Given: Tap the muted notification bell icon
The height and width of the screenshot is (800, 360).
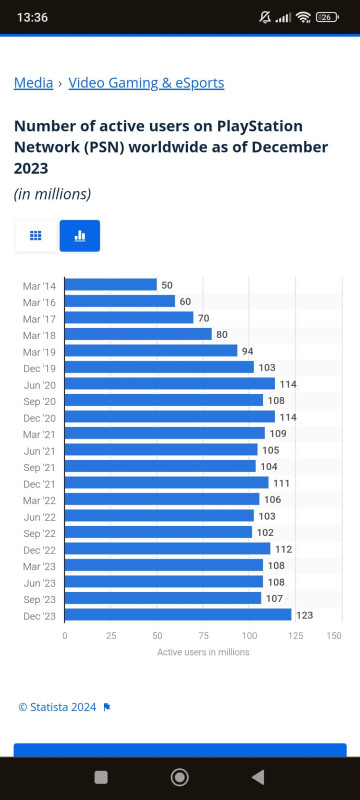Looking at the screenshot, I should click(x=265, y=17).
